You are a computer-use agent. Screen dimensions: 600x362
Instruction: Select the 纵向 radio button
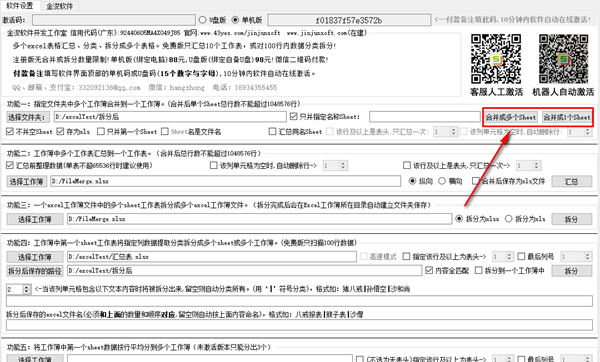[412, 181]
